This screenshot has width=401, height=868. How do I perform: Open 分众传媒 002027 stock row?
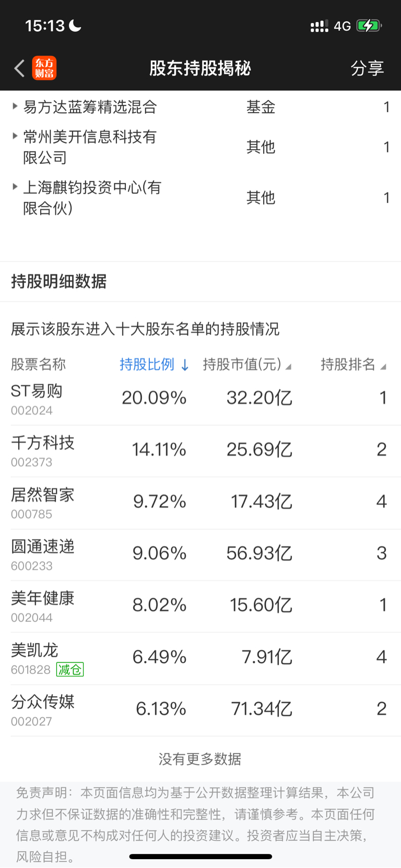[200, 710]
